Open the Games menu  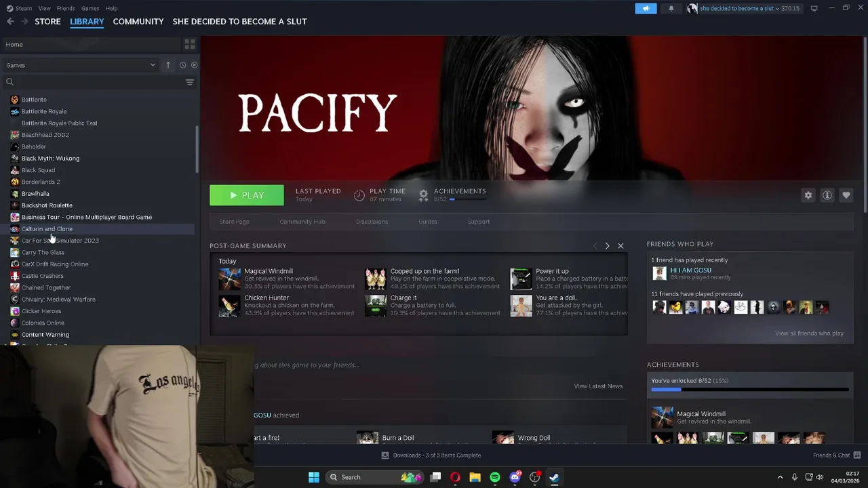click(90, 8)
